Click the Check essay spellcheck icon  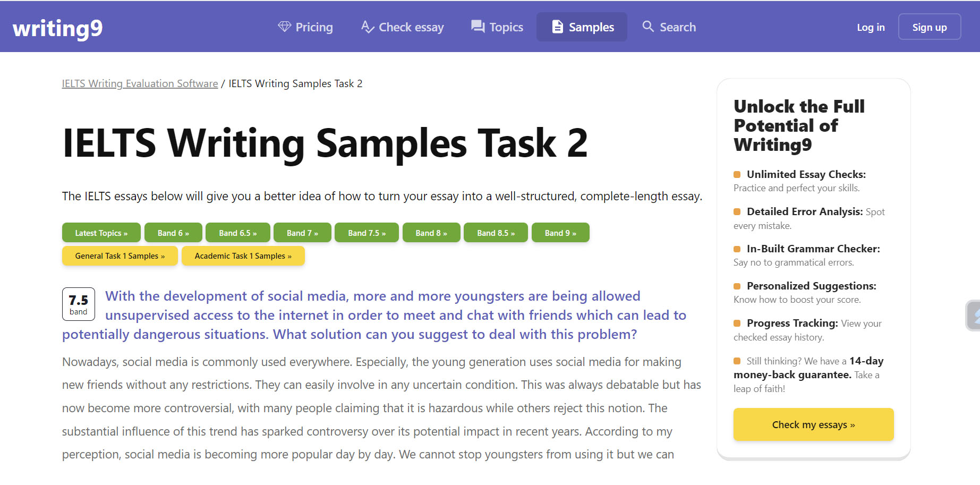tap(368, 27)
